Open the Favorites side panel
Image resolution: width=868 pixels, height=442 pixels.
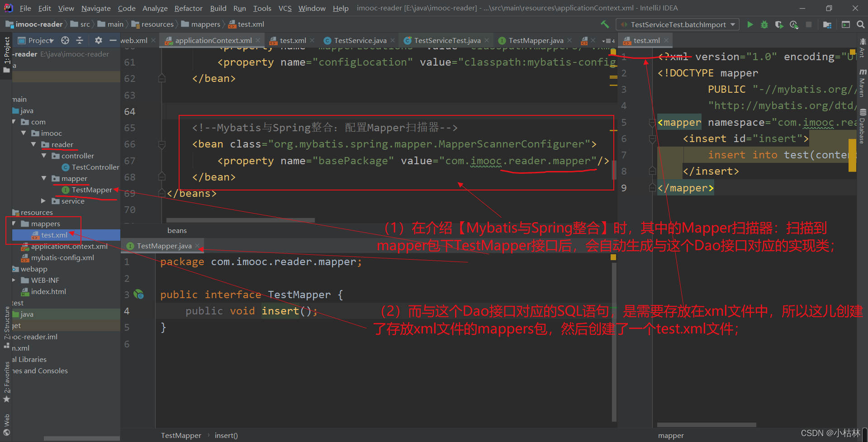pos(6,382)
